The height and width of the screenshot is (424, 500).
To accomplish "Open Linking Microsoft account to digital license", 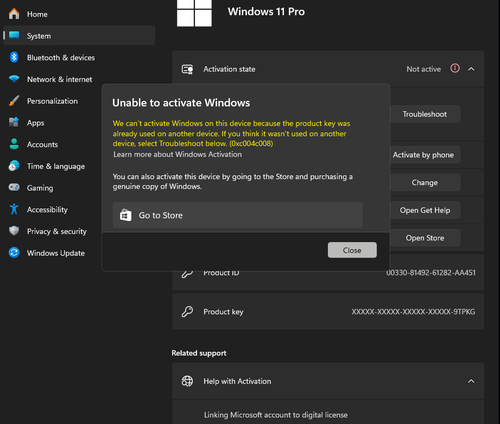I will (276, 415).
